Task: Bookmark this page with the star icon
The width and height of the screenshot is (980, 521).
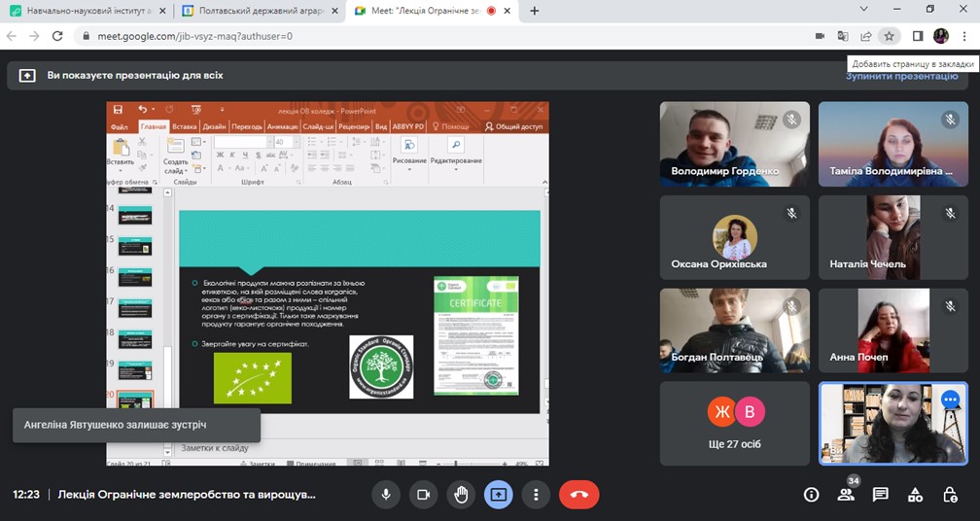Action: pyautogui.click(x=889, y=36)
